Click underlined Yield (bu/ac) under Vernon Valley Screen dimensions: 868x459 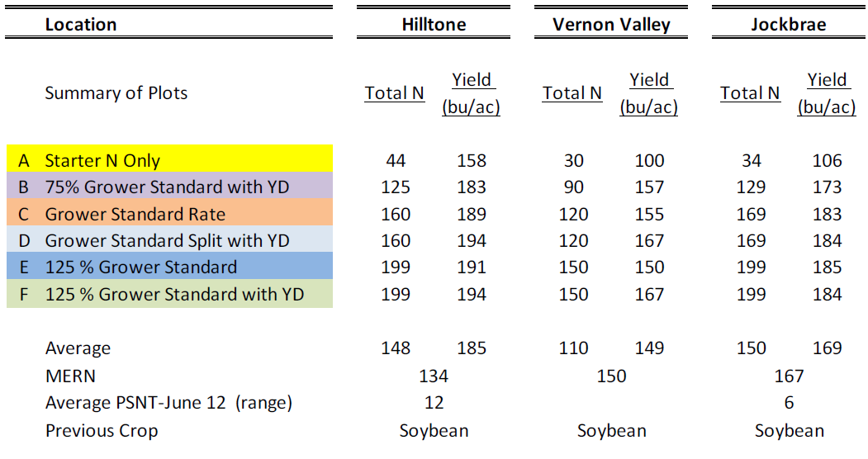pos(649,93)
